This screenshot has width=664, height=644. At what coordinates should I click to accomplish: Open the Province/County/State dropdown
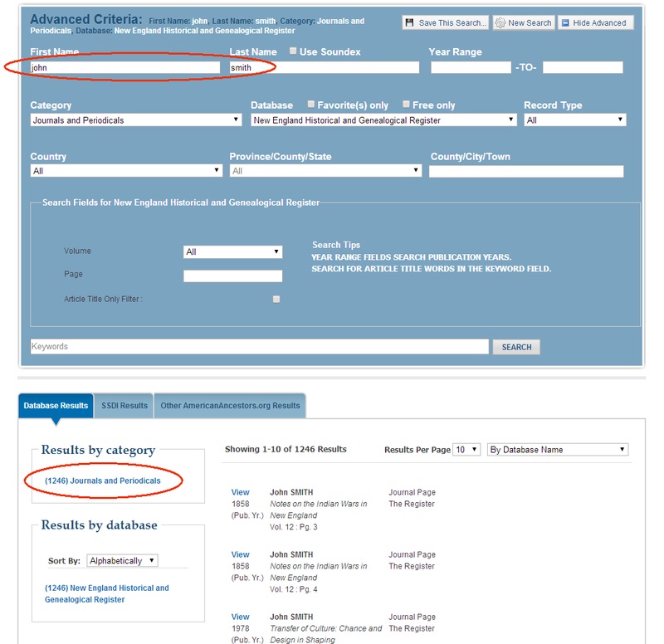click(325, 171)
